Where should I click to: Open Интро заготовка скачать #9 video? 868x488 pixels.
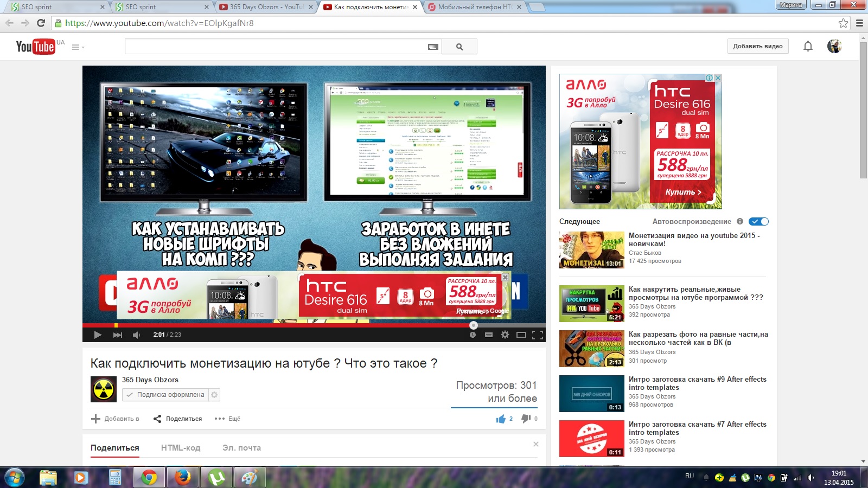(698, 383)
